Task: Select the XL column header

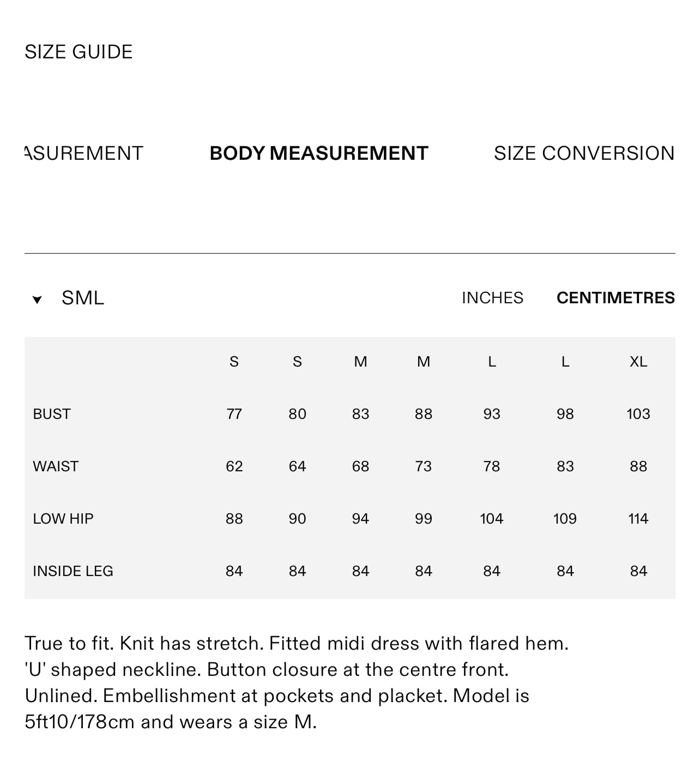Action: [x=638, y=362]
